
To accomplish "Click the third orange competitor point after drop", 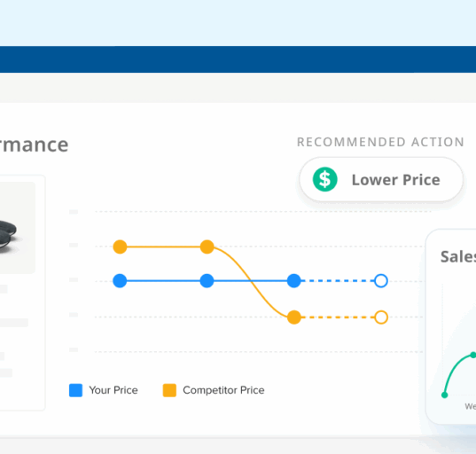I will tap(294, 317).
